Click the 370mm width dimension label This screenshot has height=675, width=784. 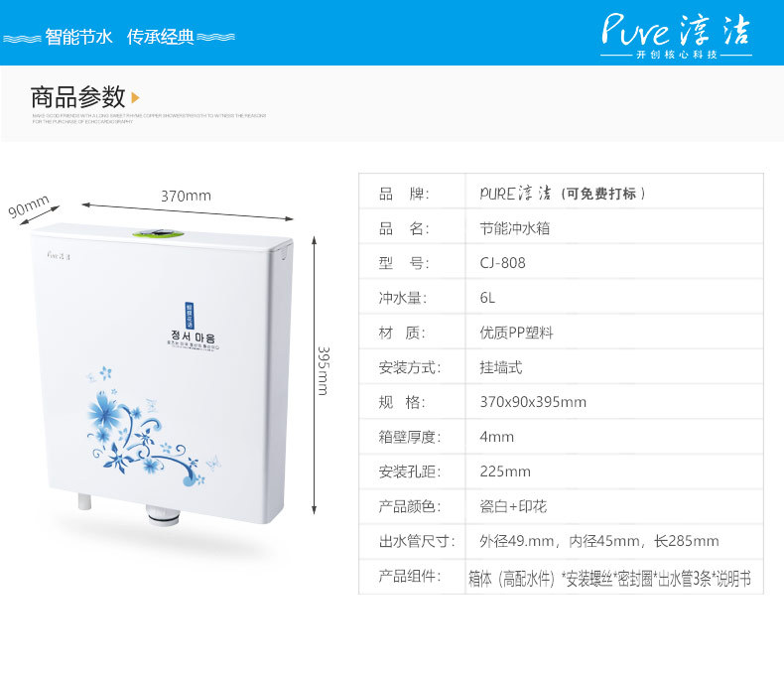(x=186, y=196)
